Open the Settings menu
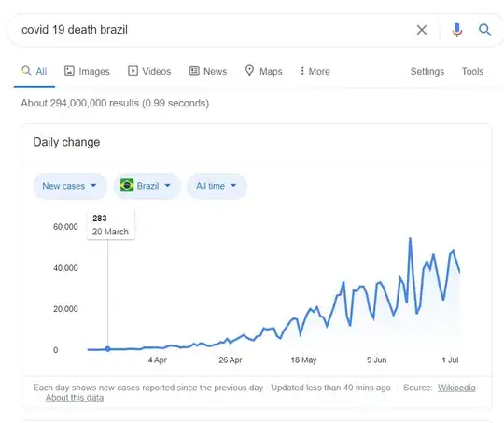Screen dimensions: 504x423 point(427,71)
